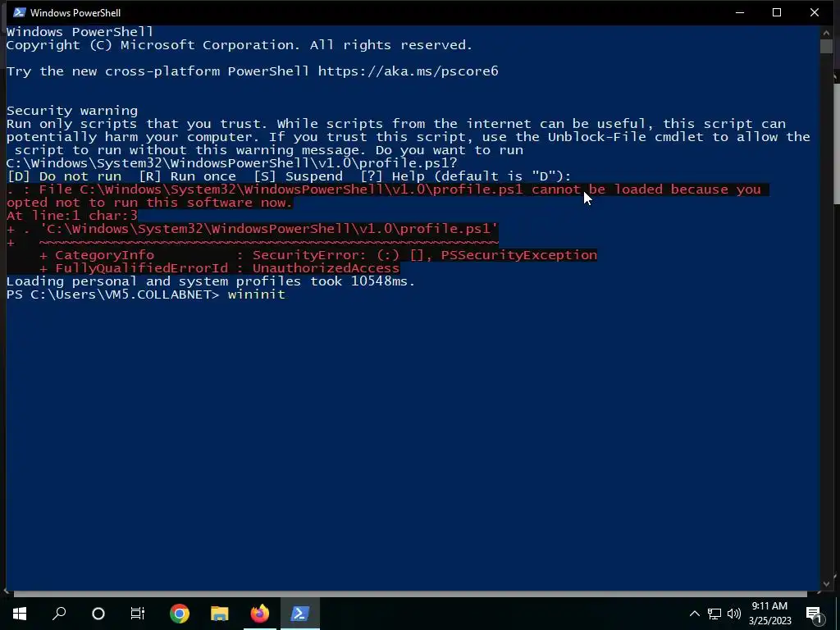Click 'Security warning' heading text
The width and height of the screenshot is (840, 630).
tap(72, 111)
